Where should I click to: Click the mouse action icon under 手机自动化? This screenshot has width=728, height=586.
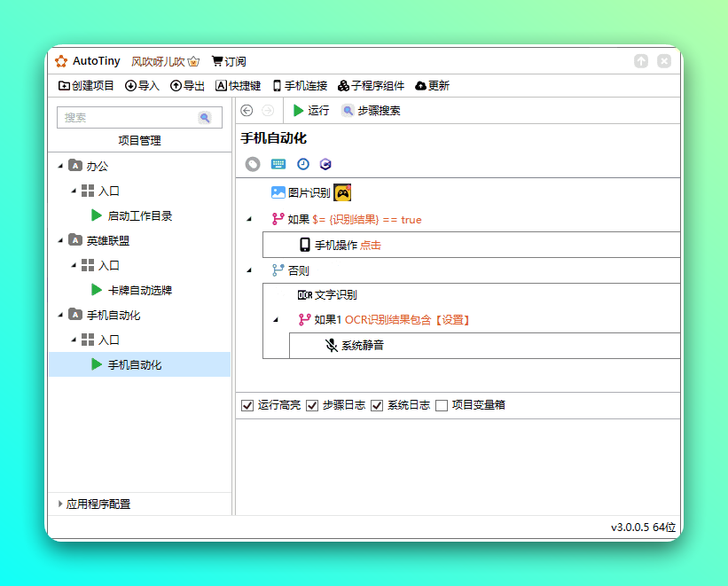pyautogui.click(x=253, y=164)
